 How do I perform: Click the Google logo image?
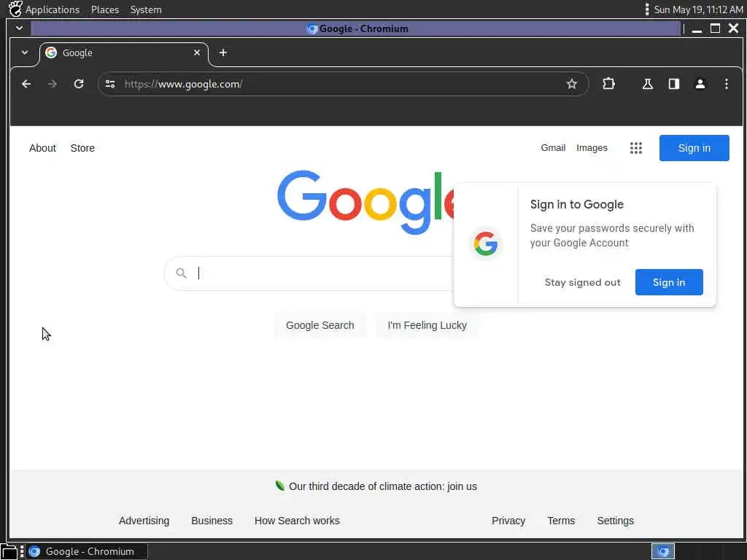(365, 202)
